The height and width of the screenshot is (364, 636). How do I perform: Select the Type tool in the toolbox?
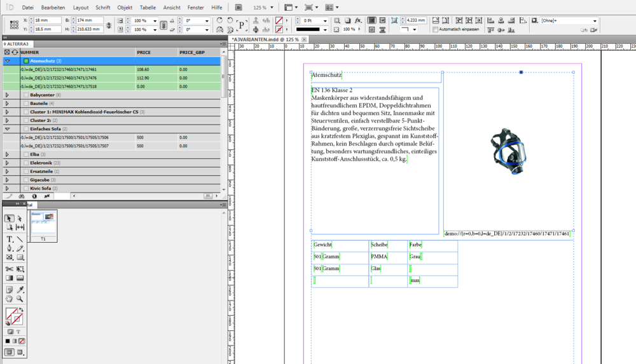click(10, 239)
